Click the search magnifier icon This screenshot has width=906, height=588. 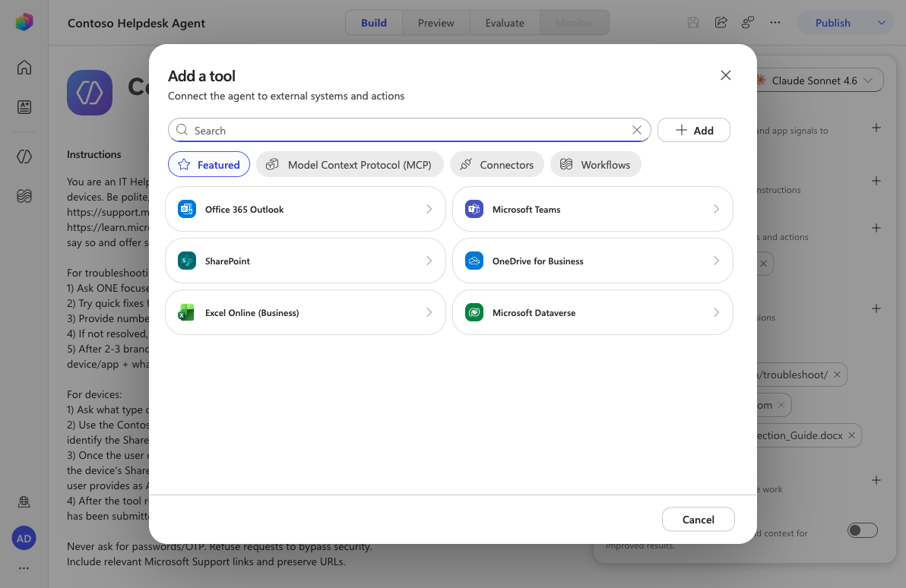click(x=182, y=130)
